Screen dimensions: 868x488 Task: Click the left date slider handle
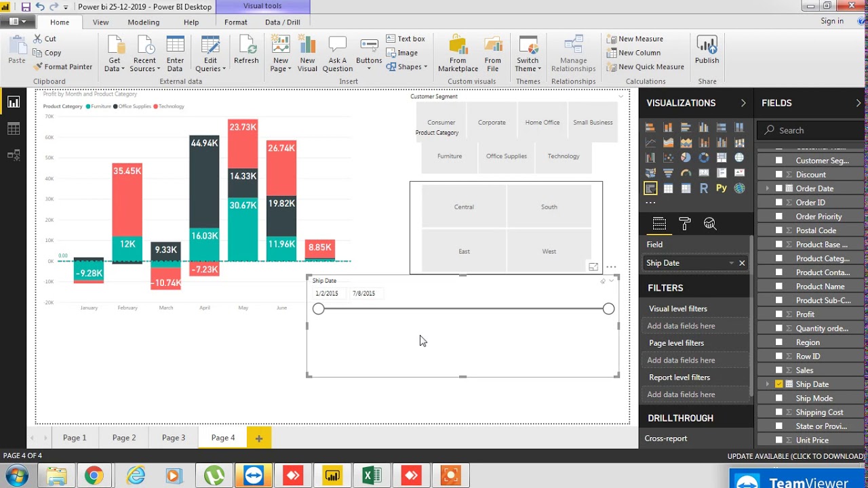tap(319, 309)
